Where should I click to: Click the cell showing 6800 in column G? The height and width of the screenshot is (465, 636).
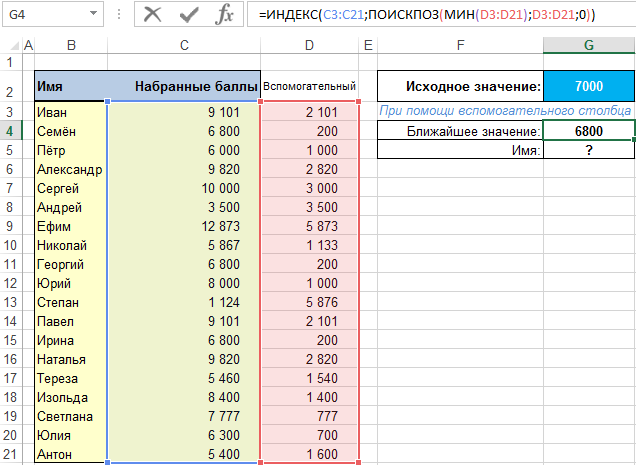tap(589, 131)
